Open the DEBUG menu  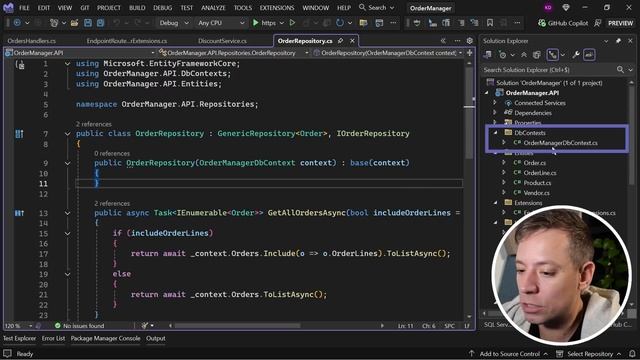pyautogui.click(x=162, y=8)
